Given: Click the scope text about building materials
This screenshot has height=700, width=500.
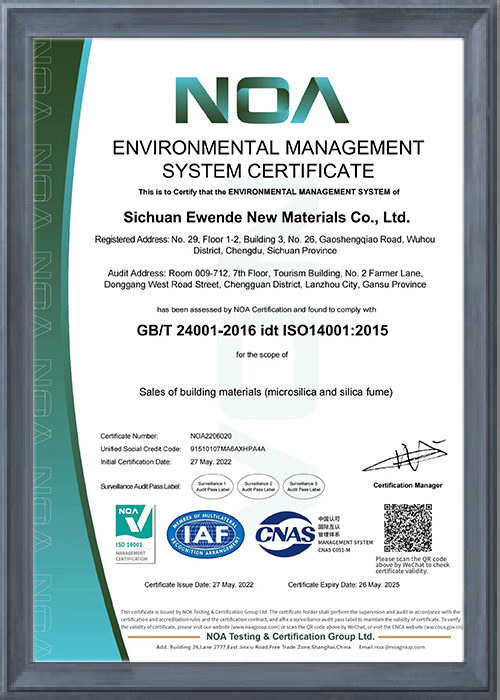Looking at the screenshot, I should (x=266, y=392).
